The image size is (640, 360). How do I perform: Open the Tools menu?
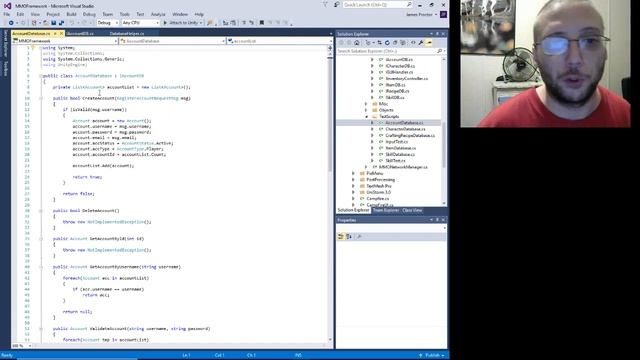(x=124, y=14)
